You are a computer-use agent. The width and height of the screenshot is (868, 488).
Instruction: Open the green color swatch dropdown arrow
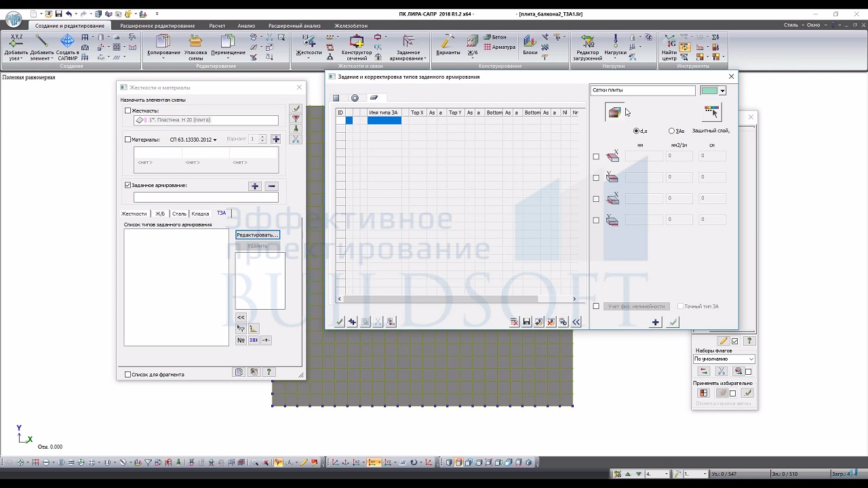pos(723,91)
